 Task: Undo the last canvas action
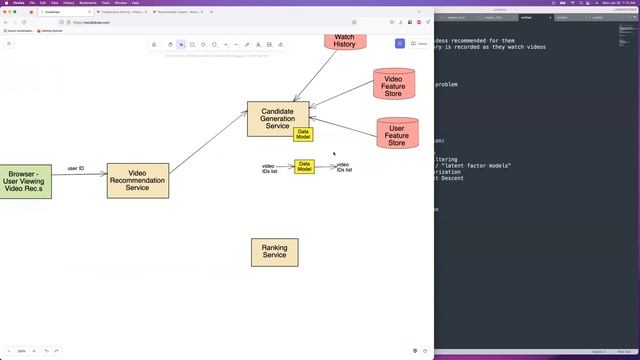tap(47, 351)
